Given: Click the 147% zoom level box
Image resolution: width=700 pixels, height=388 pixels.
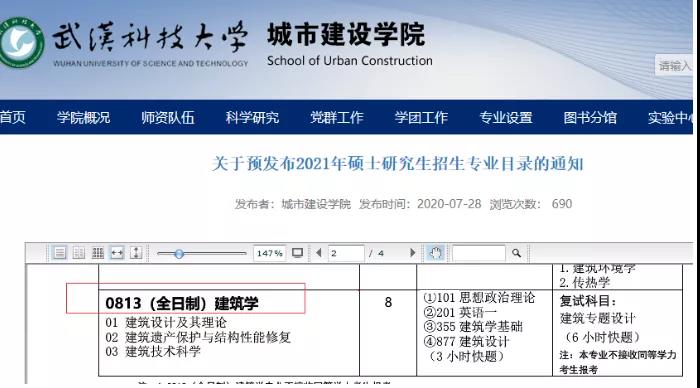Looking at the screenshot, I should pos(269,253).
